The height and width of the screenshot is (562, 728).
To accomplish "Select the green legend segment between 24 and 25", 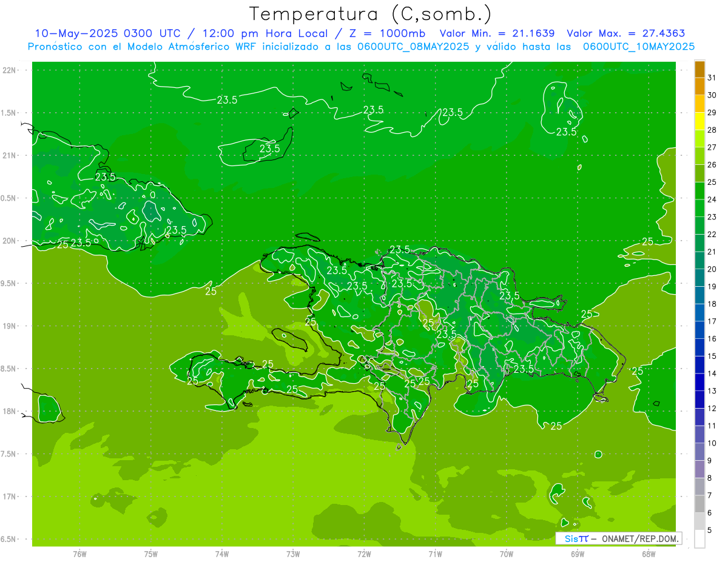I will point(699,191).
